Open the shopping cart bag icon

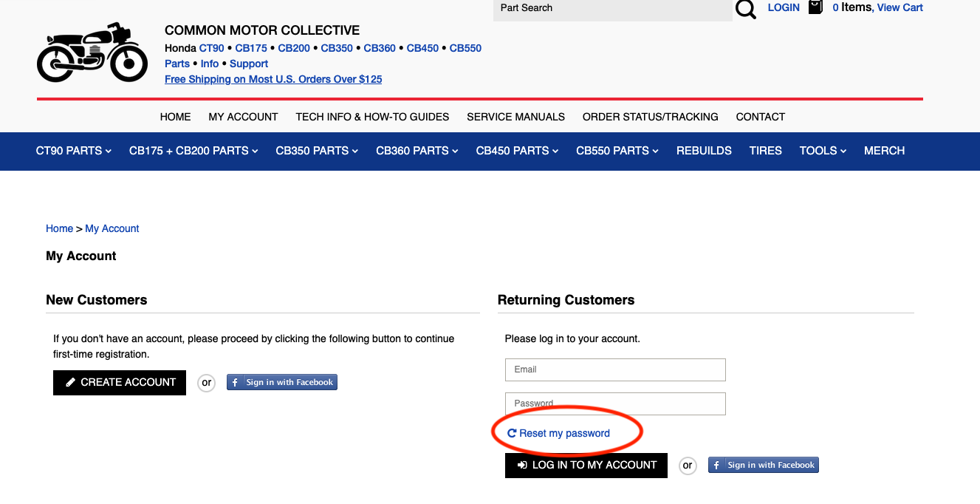tap(815, 7)
